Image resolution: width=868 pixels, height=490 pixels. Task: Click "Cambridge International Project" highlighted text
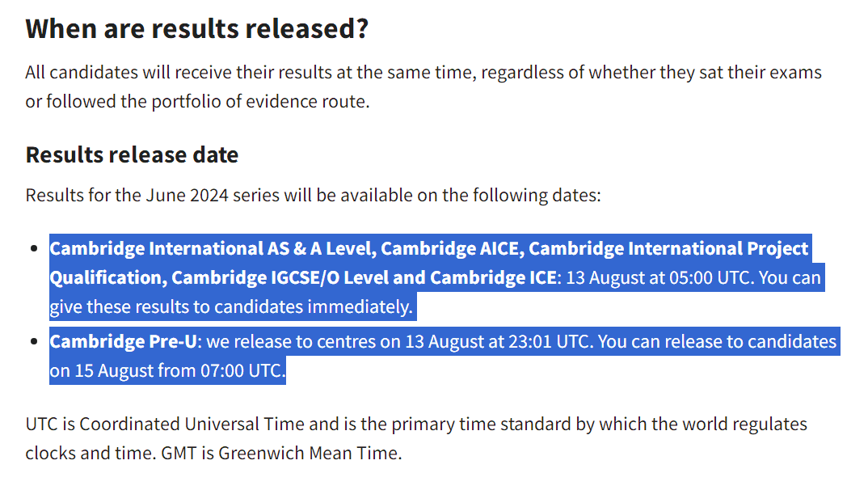[668, 248]
